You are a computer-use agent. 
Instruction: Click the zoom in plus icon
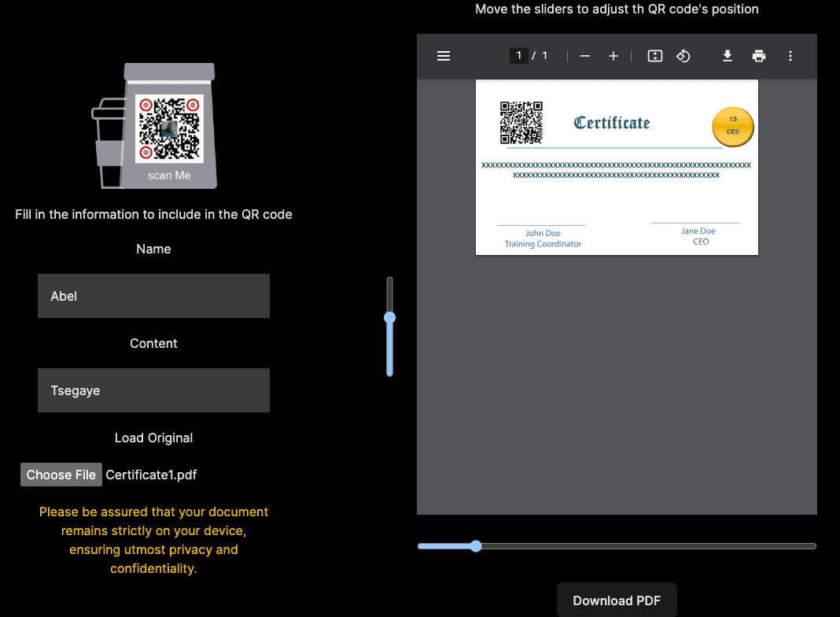point(613,56)
